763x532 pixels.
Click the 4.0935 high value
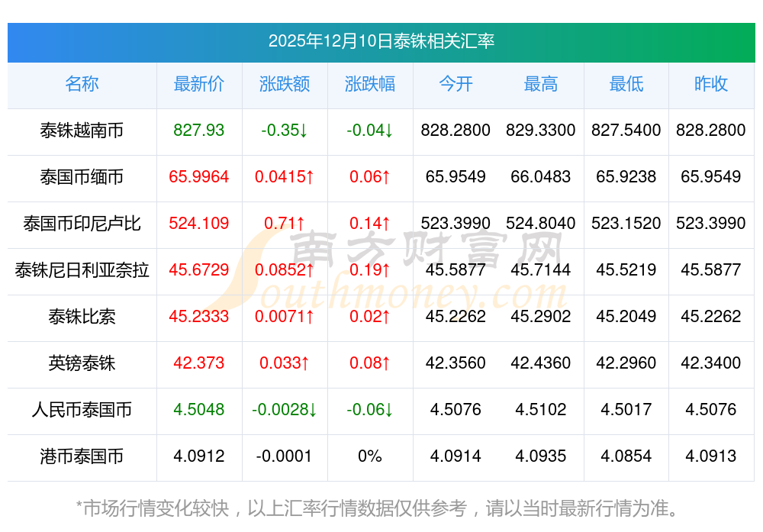tap(541, 456)
